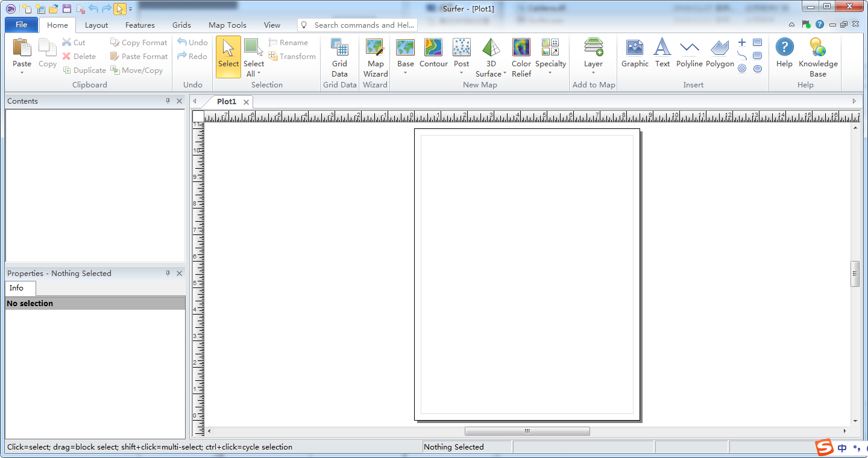868x458 pixels.
Task: Insert a Text object
Action: (x=662, y=54)
